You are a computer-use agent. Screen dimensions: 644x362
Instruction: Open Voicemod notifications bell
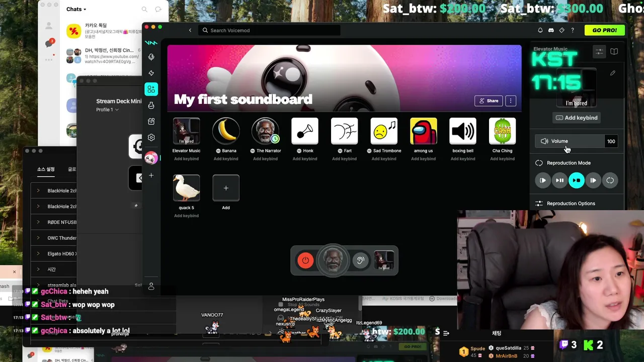tap(540, 30)
